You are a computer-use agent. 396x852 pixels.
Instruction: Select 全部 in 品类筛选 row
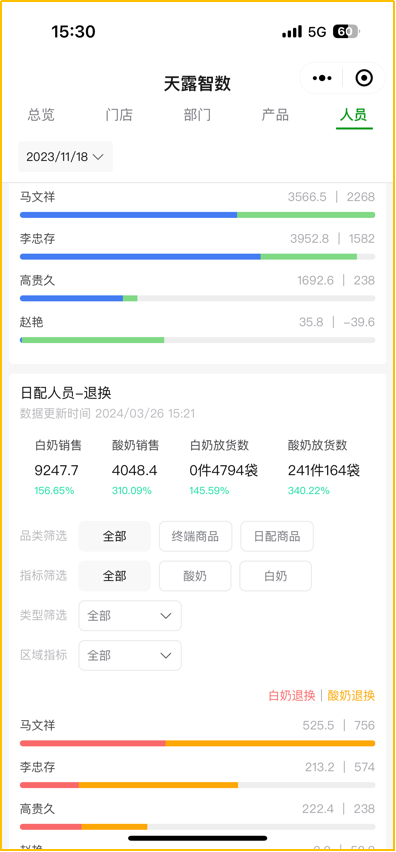coord(115,536)
